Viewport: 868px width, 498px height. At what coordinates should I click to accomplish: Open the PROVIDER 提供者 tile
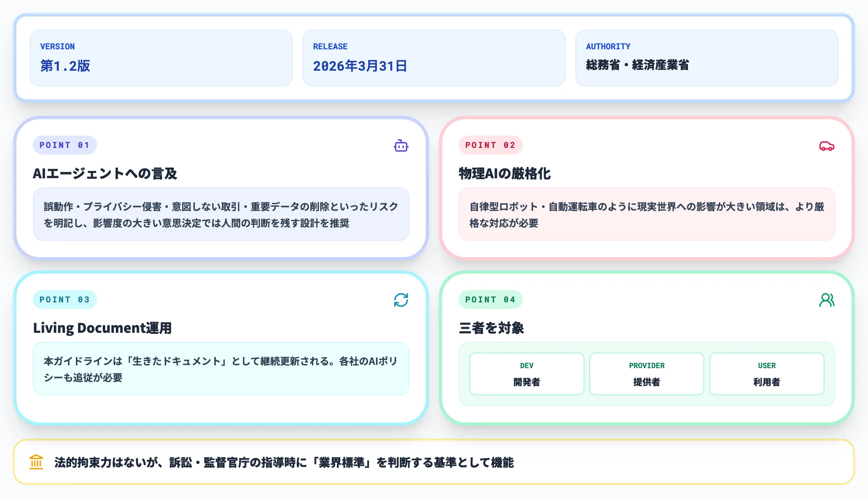pyautogui.click(x=646, y=374)
